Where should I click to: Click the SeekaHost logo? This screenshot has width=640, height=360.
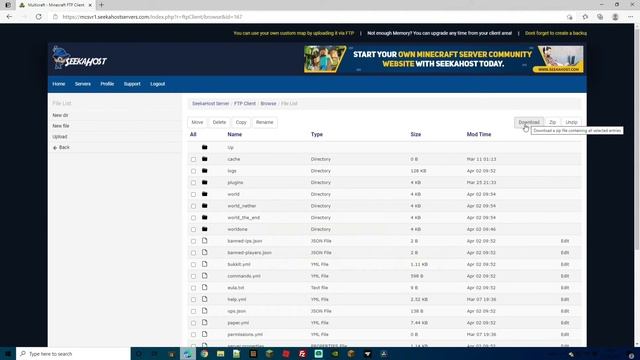79,58
